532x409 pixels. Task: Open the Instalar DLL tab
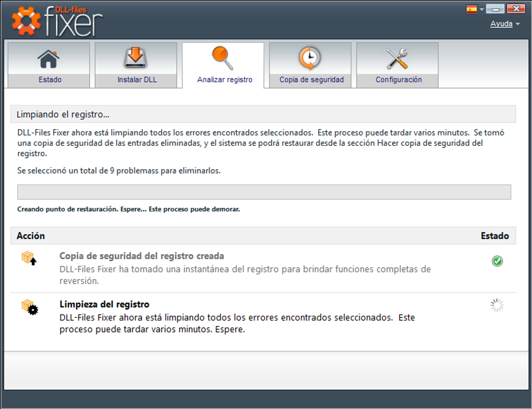136,65
